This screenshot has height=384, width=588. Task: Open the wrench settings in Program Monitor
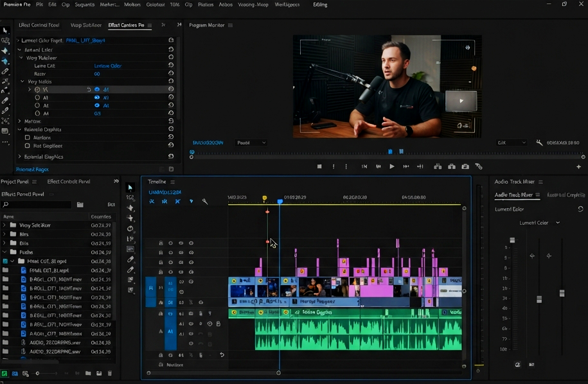point(539,143)
